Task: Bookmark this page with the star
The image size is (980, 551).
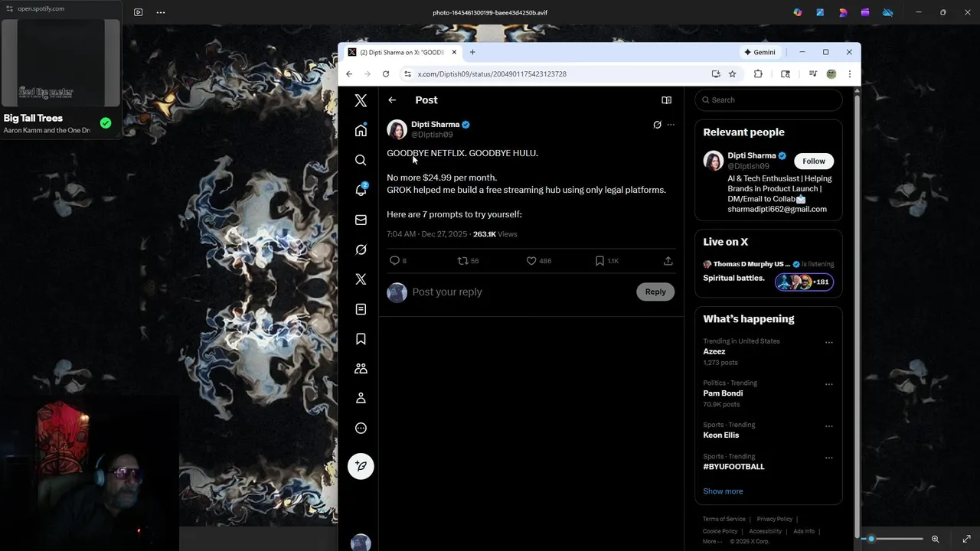Action: (x=732, y=74)
